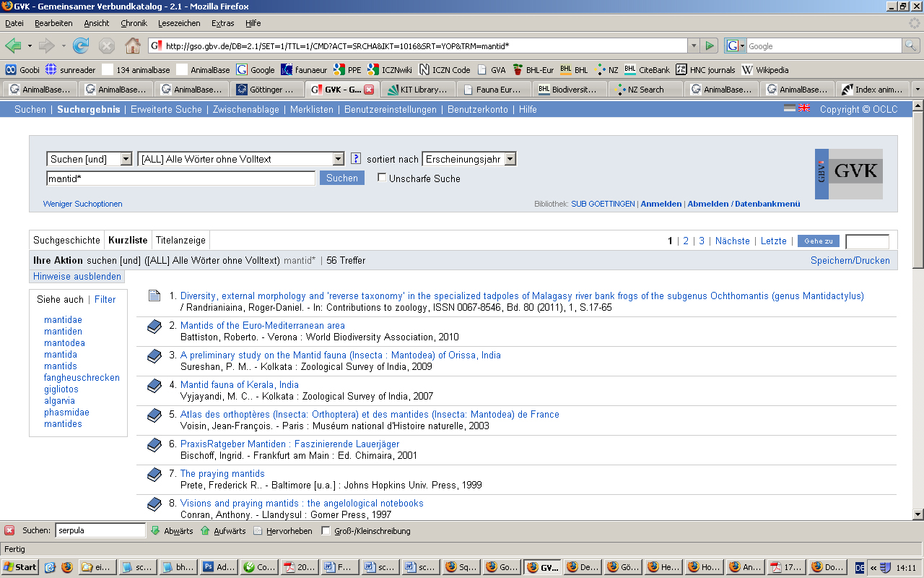924x578 pixels.
Task: Enable the Unscharfe Suche checkbox
Action: 382,178
